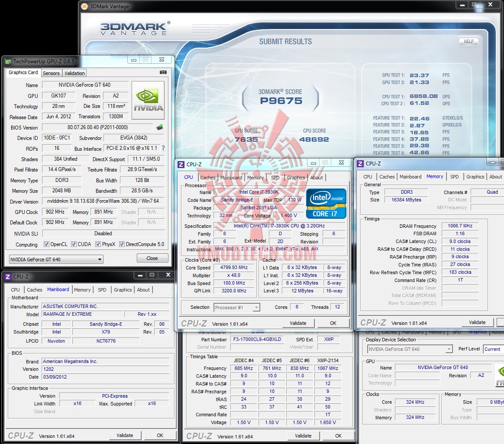Click the GPU-Z title bar app icon

[8, 61]
